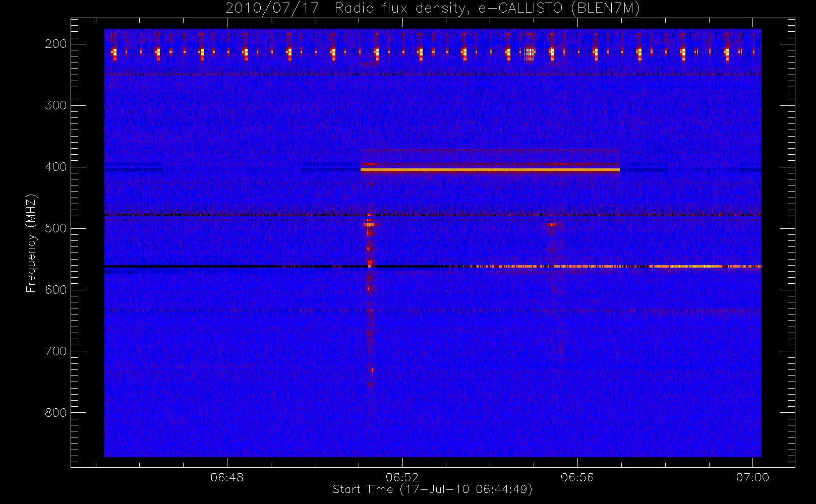Click the plot title mentioning e-CALLISTO (BLEN7M)

tap(433, 9)
